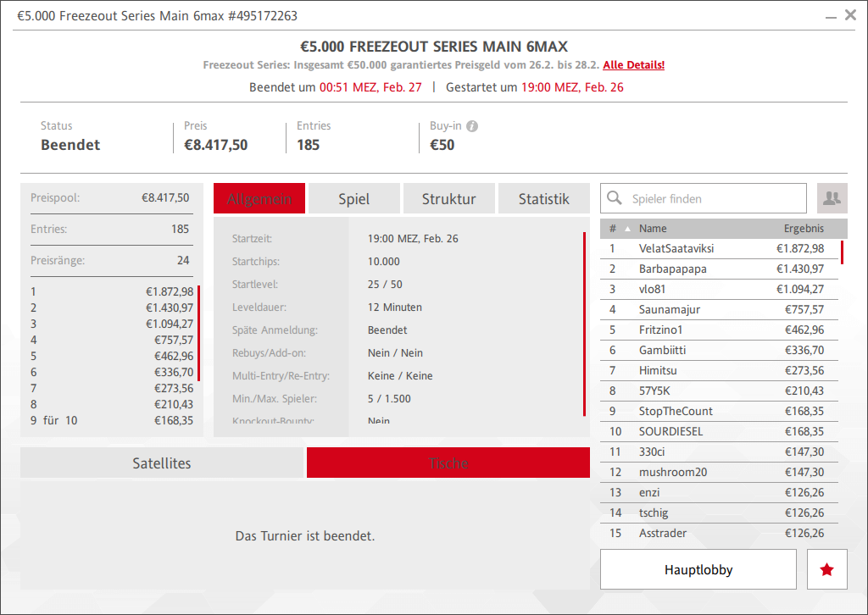Open the friends/players icon button
Image resolution: width=868 pixels, height=615 pixels.
[x=832, y=198]
